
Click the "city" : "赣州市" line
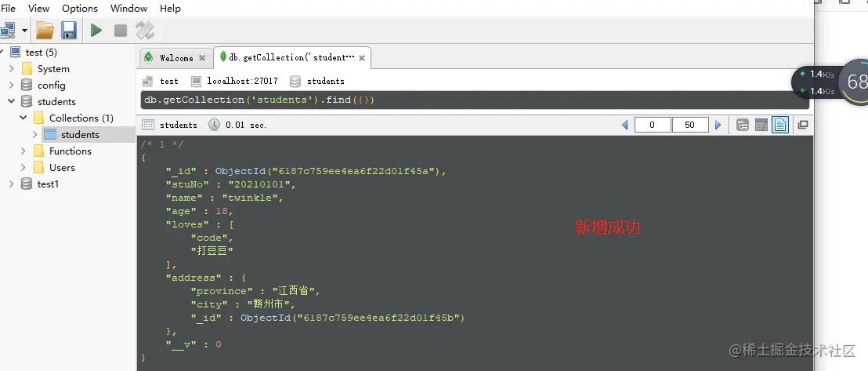click(244, 304)
